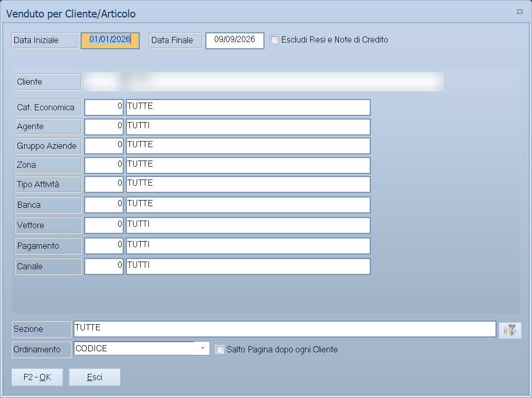532x398 pixels.
Task: Click the Banca label
Action: tap(48, 205)
